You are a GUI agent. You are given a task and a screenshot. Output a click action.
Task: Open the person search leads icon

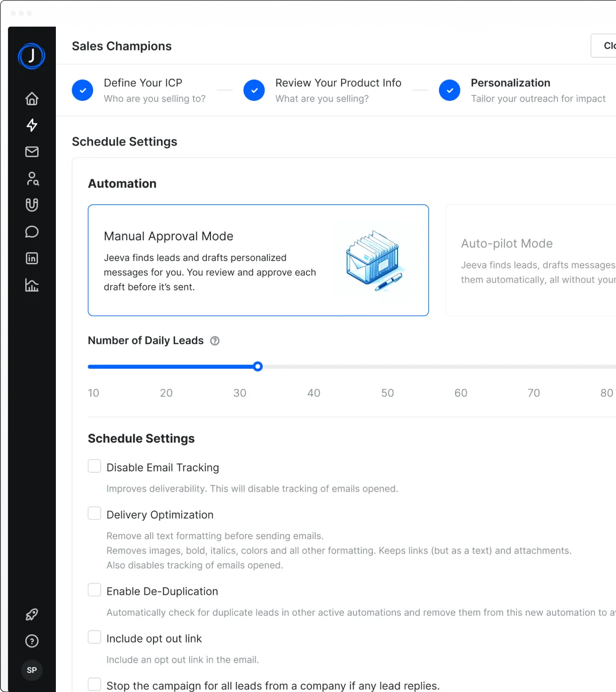[32, 178]
